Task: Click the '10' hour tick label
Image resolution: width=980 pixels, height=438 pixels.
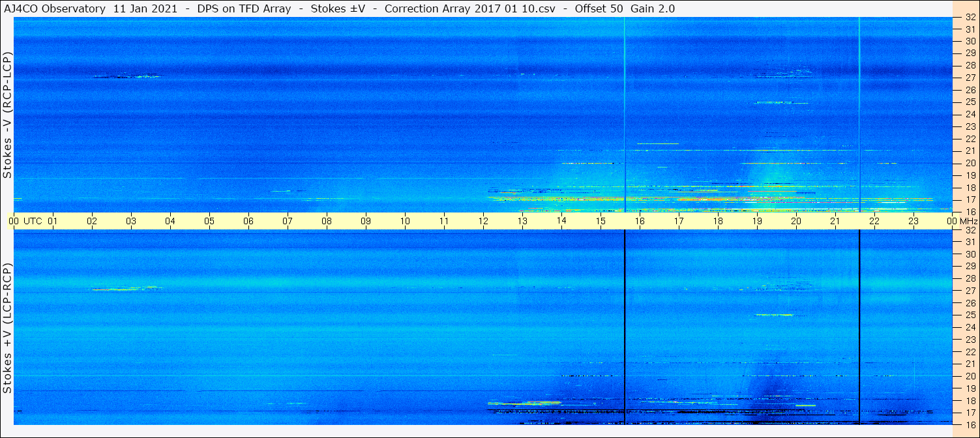Action: (x=405, y=221)
